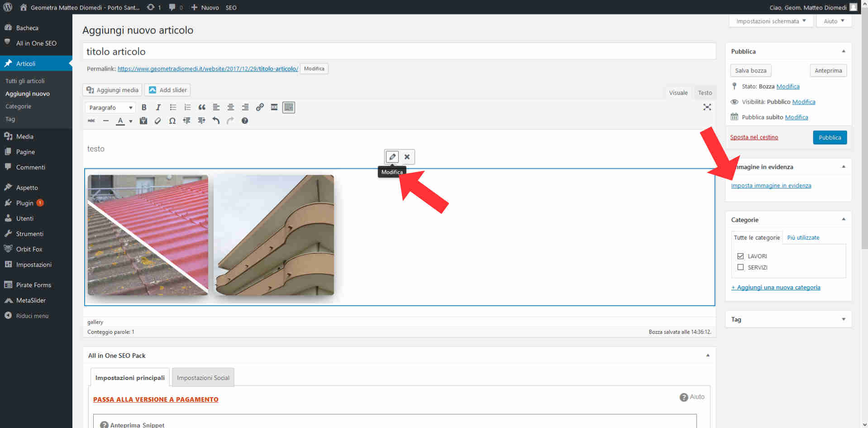Open keyboard shortcuts help icon
868x428 pixels.
(245, 121)
